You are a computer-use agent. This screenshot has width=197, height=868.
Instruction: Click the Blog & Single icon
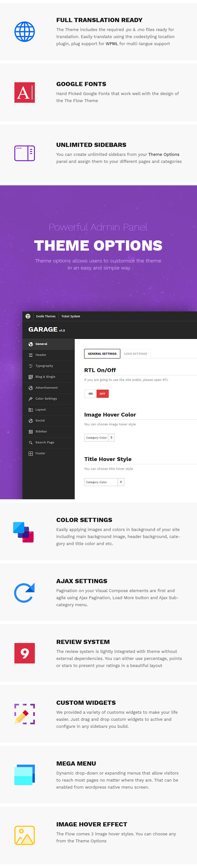click(31, 377)
